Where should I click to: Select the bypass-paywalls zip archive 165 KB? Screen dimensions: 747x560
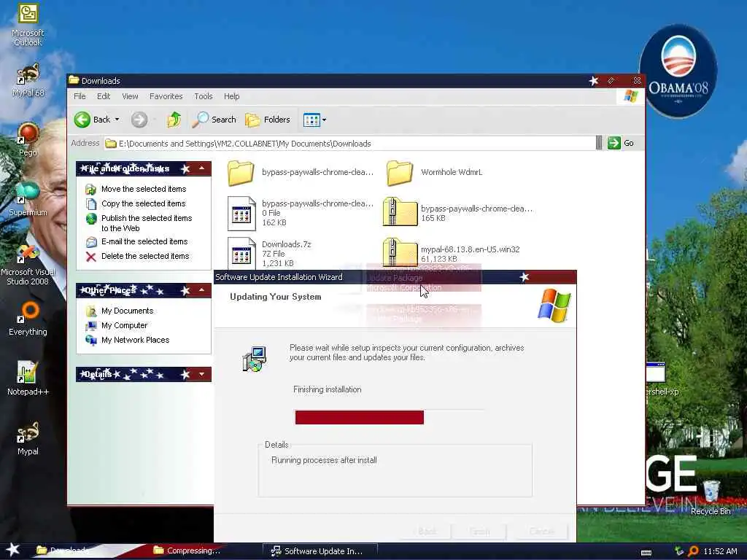click(457, 213)
